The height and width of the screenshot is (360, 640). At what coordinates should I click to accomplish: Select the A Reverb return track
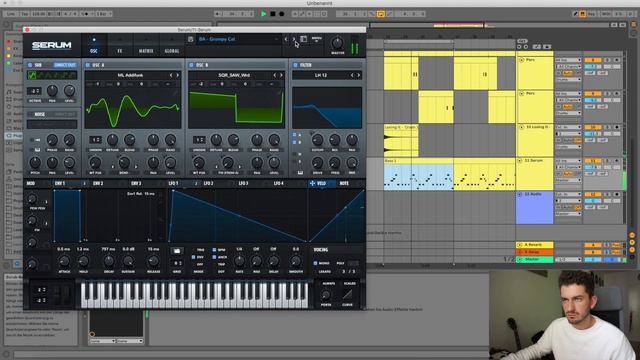click(x=535, y=245)
